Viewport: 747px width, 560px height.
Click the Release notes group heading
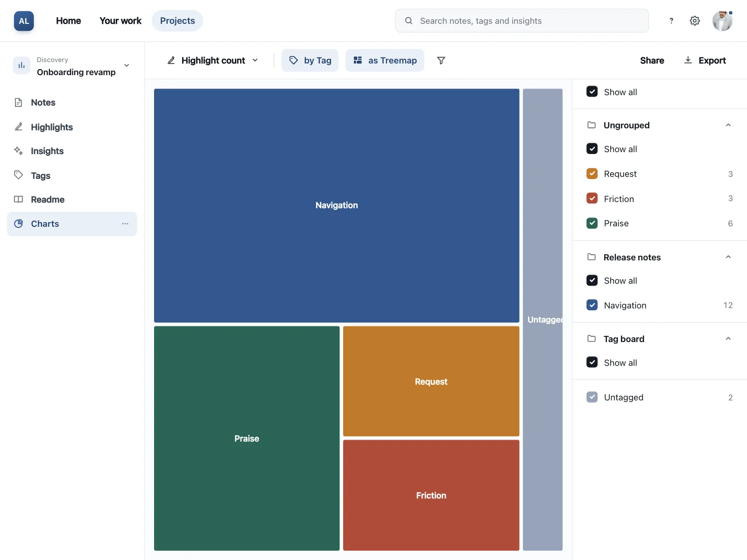(632, 257)
